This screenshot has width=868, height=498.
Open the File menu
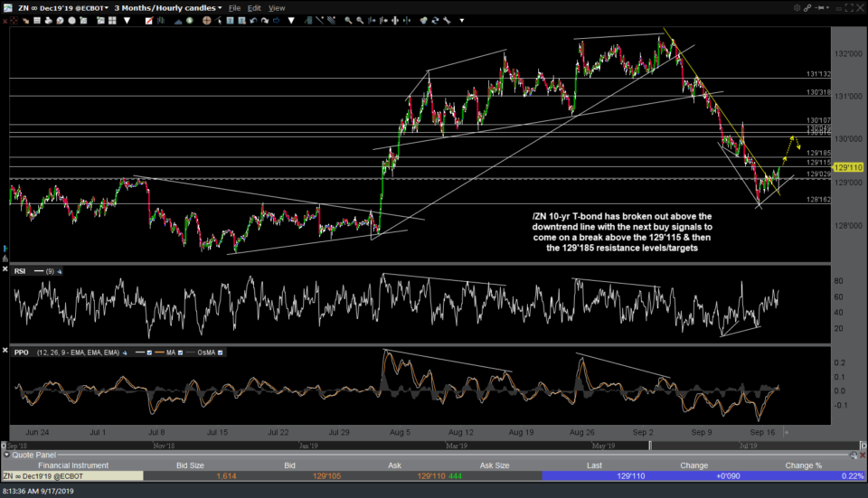coord(233,7)
